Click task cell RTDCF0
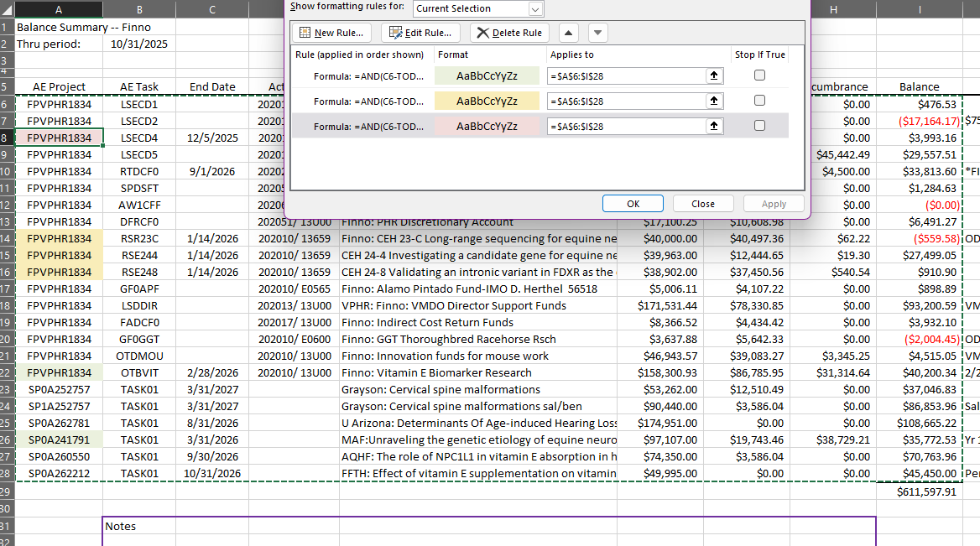Image resolution: width=980 pixels, height=546 pixels. coord(139,171)
